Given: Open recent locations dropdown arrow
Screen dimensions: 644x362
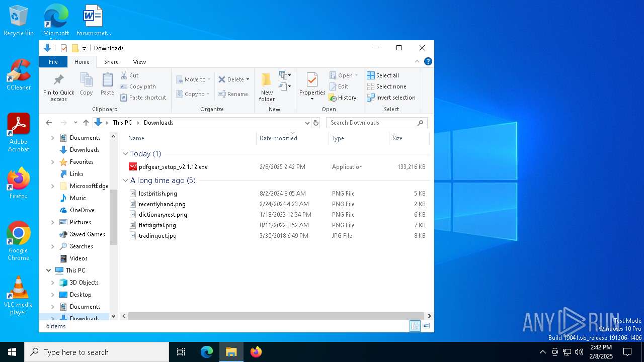Looking at the screenshot, I should pyautogui.click(x=75, y=123).
